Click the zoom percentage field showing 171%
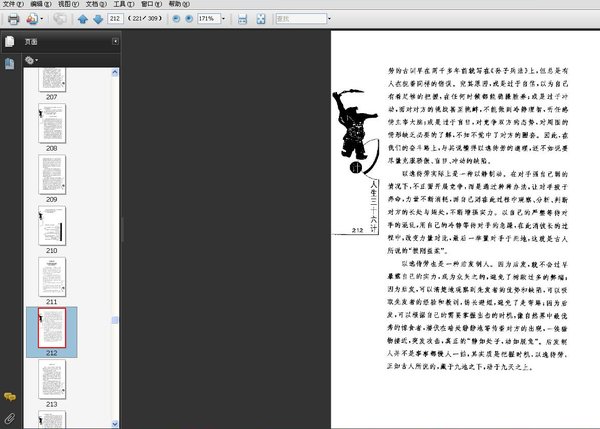Viewport: 600px width, 429px height. (209, 18)
